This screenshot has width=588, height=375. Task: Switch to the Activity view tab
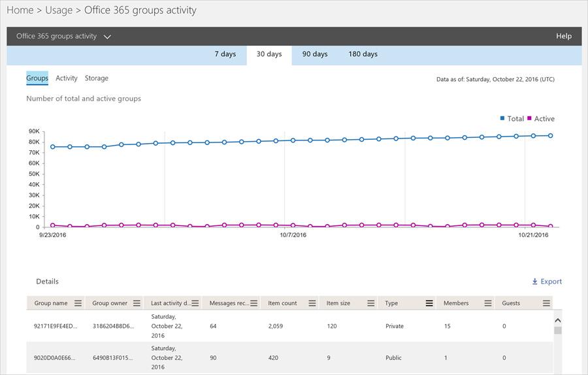pos(67,78)
